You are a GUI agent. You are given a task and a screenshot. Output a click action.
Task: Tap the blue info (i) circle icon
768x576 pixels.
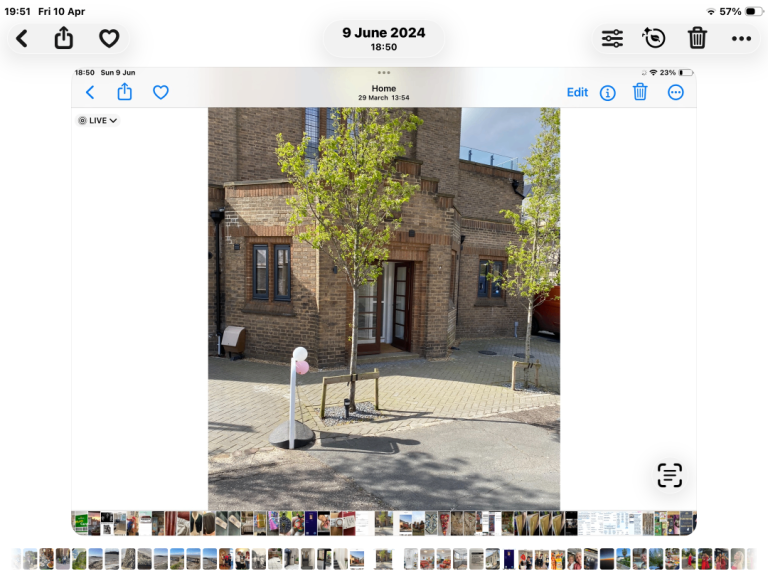pos(607,92)
